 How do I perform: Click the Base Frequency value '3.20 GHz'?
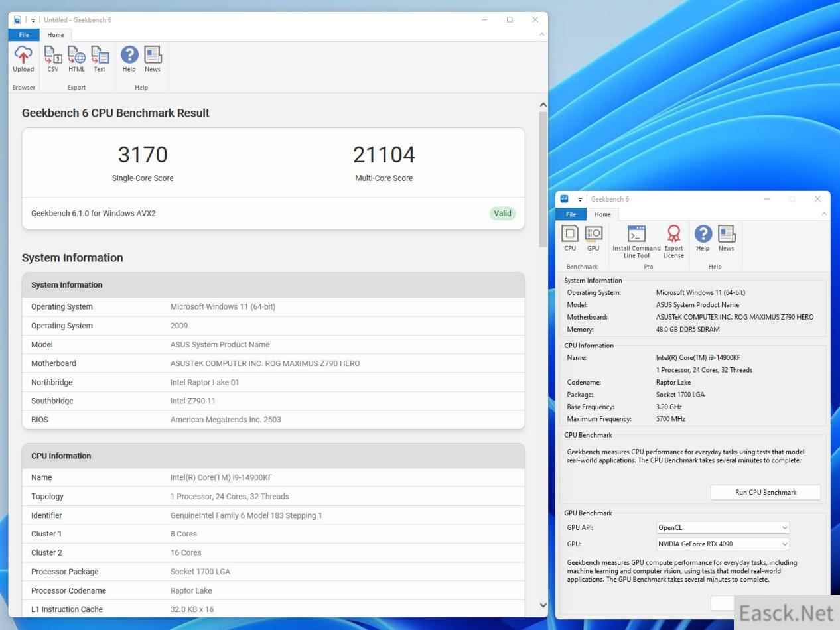(669, 407)
